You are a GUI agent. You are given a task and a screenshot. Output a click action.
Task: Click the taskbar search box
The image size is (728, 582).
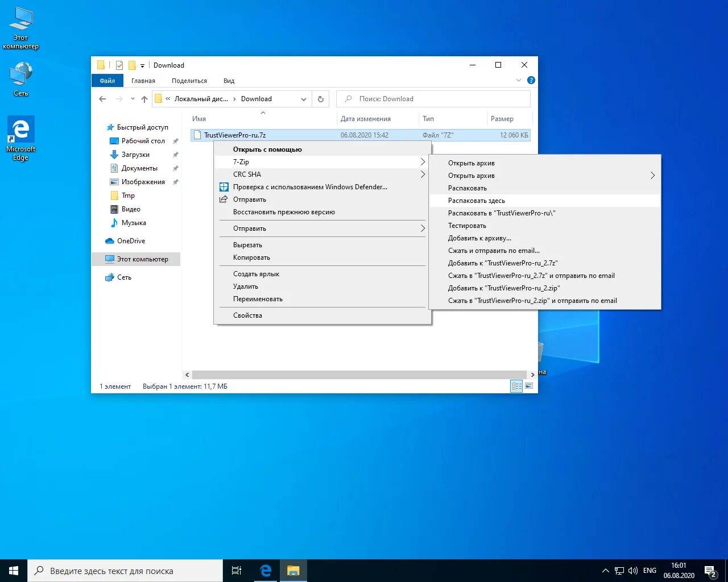click(125, 571)
